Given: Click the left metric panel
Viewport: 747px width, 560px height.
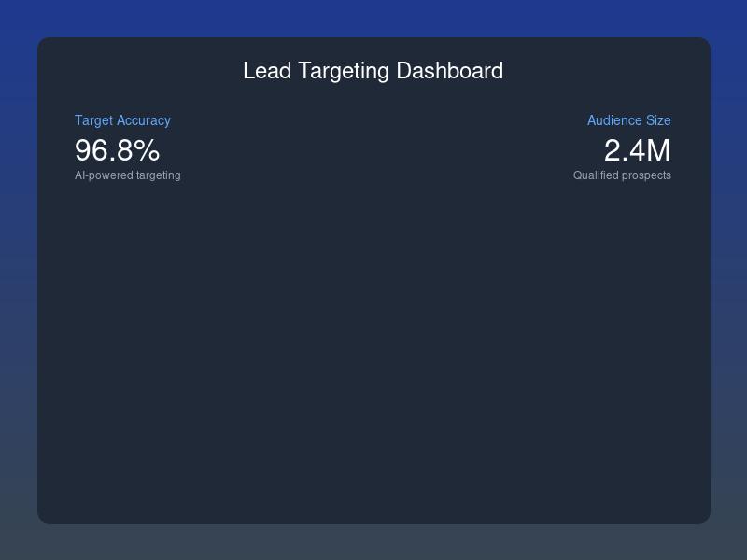Looking at the screenshot, I should coord(128,147).
